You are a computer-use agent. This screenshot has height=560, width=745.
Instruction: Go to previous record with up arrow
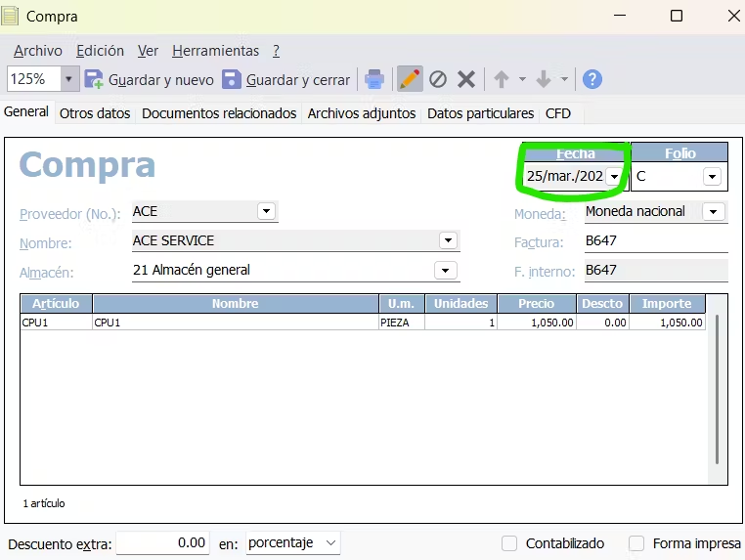[502, 79]
